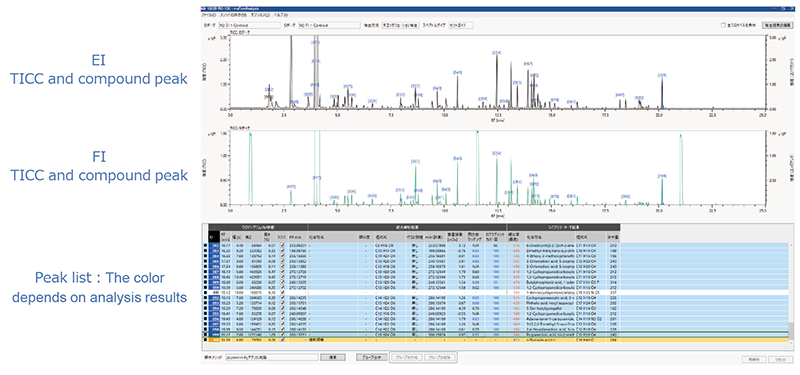Click the tall green peak near 11.5 min in FI chromatogram
Image resolution: width=800 pixels, height=375 pixels.
pos(477,168)
